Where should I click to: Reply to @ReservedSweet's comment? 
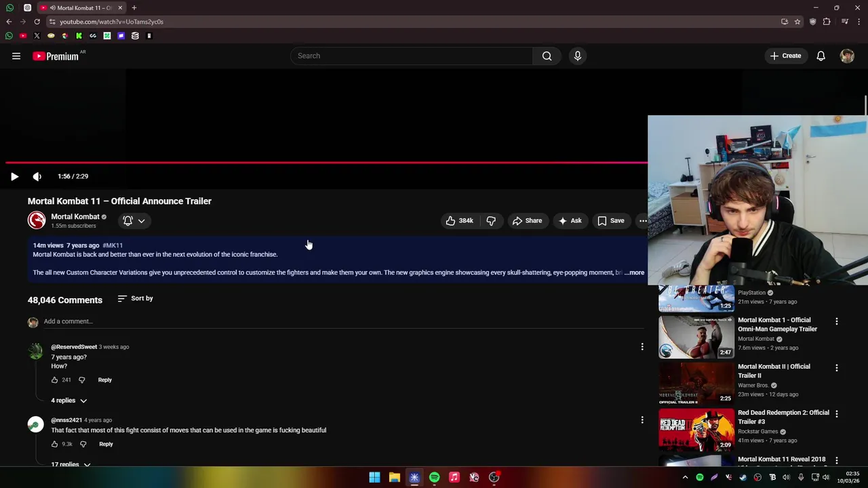(x=104, y=380)
